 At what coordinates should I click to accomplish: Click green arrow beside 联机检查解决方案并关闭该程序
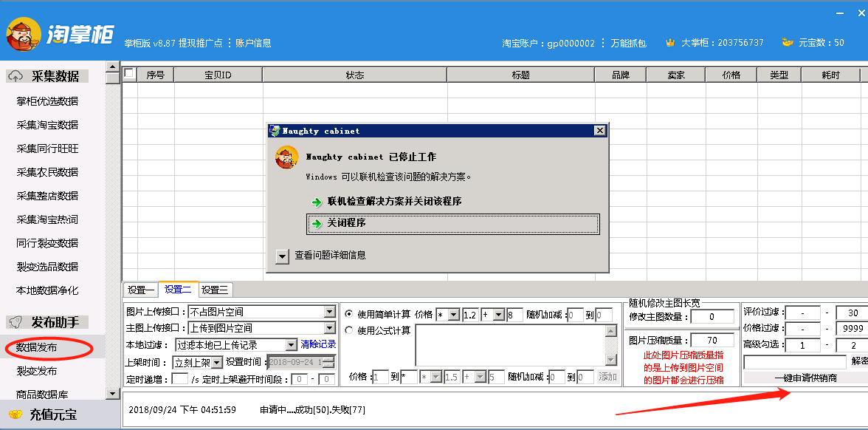[x=317, y=202]
